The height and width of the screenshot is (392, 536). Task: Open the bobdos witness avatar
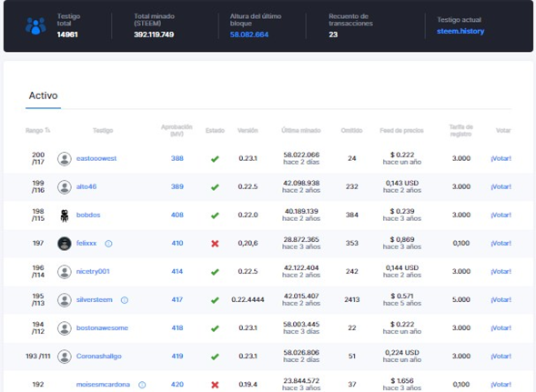[65, 216]
